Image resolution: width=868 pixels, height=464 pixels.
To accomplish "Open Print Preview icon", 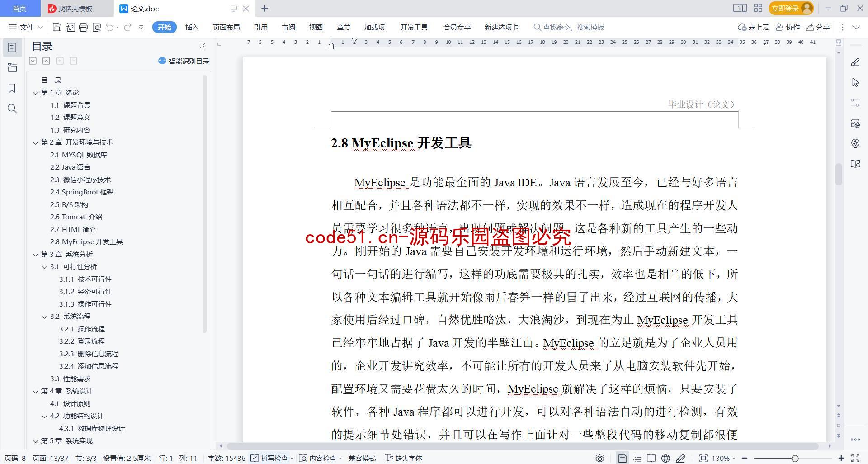I will [96, 27].
